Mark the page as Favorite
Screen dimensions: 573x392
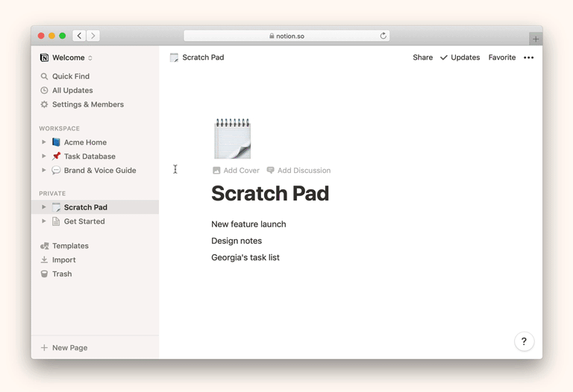click(x=501, y=57)
